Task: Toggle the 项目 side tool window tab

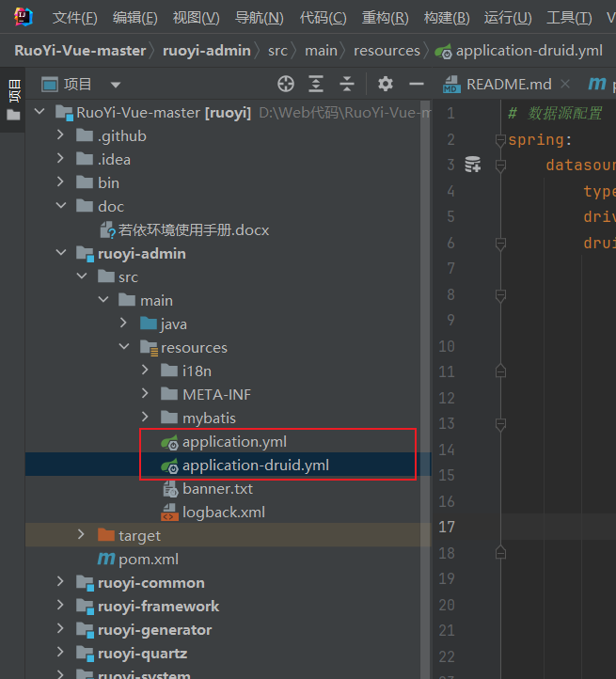Action: point(13,99)
